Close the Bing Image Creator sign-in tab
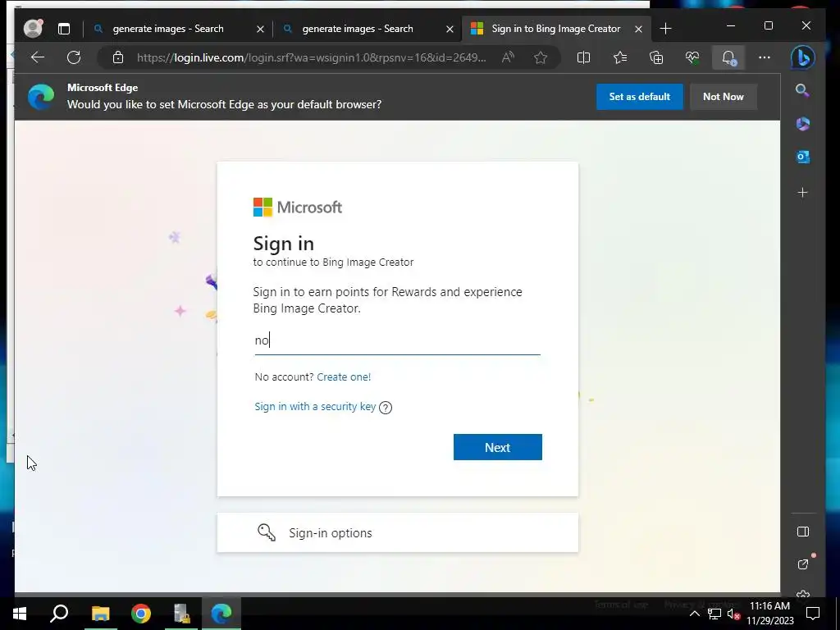The image size is (840, 630). pos(638,29)
